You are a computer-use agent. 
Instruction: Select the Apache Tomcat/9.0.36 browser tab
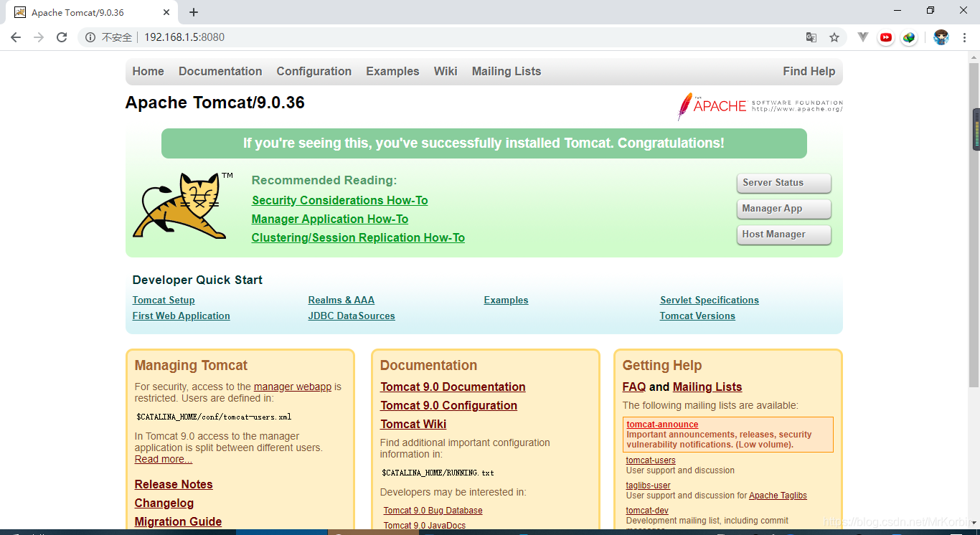(91, 12)
